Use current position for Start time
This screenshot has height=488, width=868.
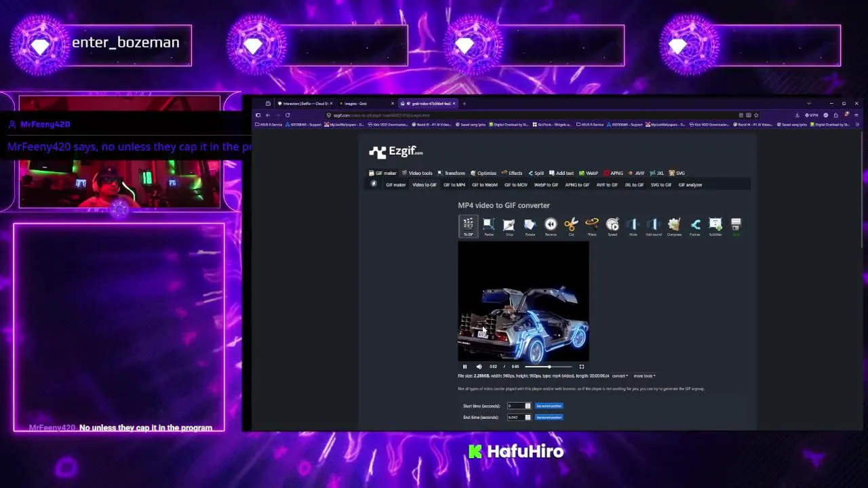549,406
